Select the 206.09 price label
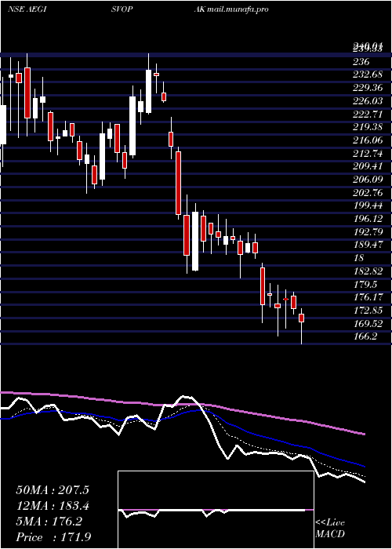392x549 pixels. click(x=368, y=180)
